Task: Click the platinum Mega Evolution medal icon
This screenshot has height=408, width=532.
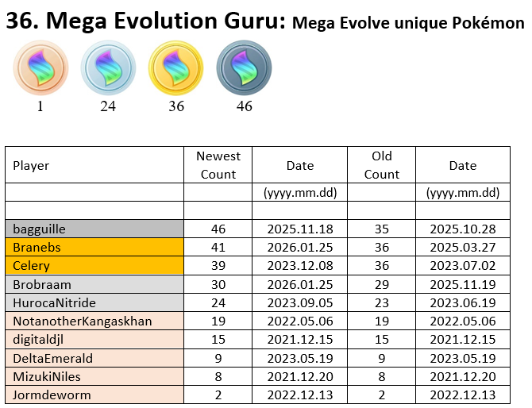Action: [x=244, y=67]
